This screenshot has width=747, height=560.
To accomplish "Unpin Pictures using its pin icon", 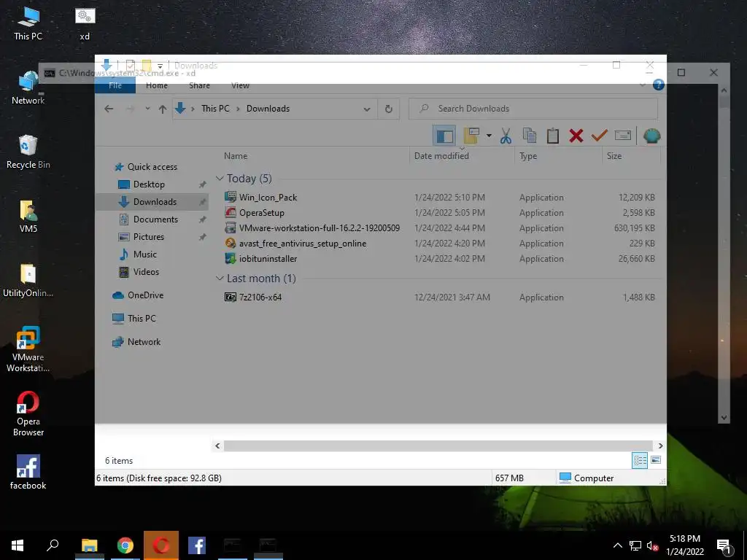I will coord(203,237).
